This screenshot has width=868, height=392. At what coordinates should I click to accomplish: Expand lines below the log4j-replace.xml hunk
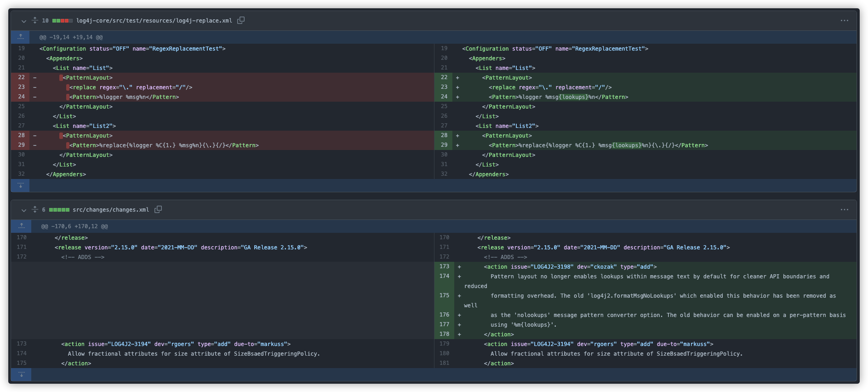20,185
